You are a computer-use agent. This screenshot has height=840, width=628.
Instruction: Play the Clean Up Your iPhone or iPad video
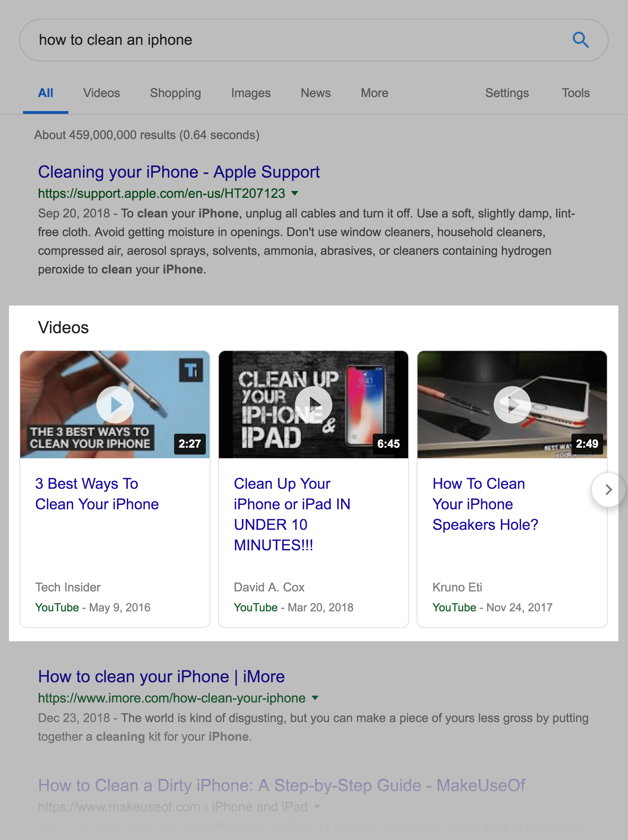coord(313,405)
